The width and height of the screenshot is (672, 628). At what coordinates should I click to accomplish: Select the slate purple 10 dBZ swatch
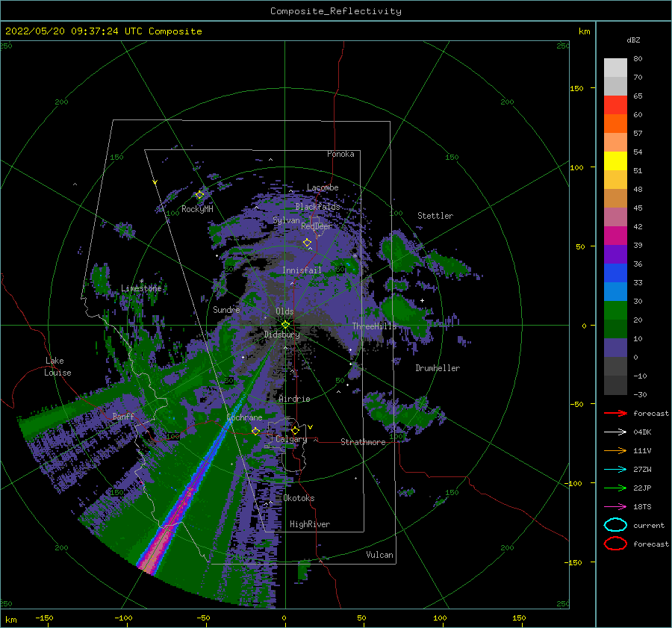[615, 347]
